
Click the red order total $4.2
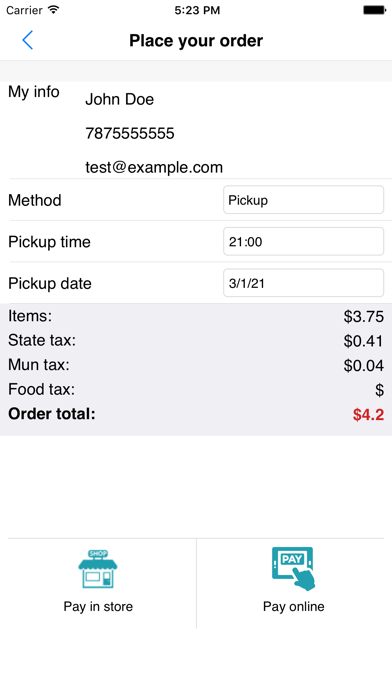tap(368, 415)
